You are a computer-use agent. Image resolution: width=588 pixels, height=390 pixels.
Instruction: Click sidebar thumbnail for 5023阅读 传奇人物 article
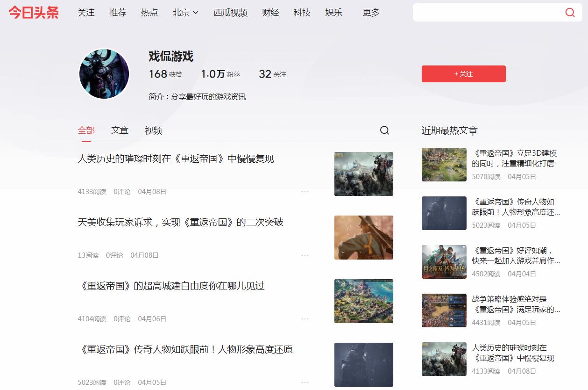click(x=444, y=213)
